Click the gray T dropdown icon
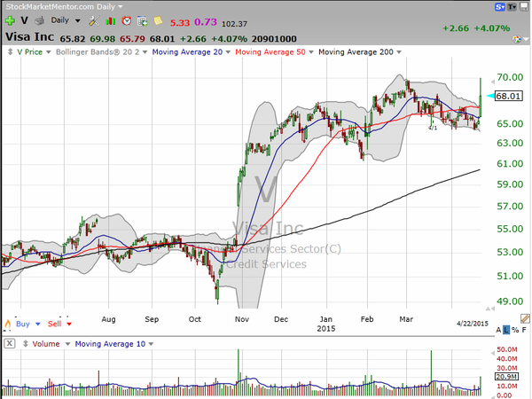This screenshot has width=532, height=399. click(x=512, y=7)
